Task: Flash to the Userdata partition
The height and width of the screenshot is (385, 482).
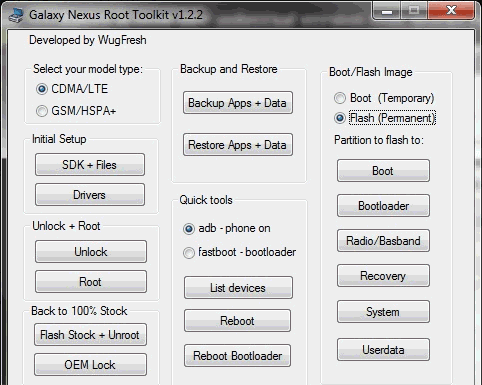Action: point(383,350)
